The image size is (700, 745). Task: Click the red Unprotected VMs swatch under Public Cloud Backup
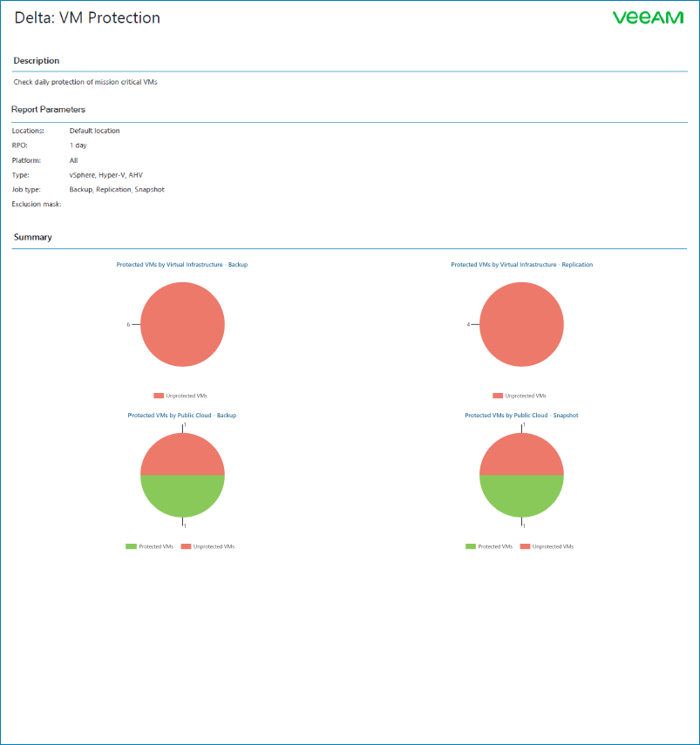pos(186,546)
